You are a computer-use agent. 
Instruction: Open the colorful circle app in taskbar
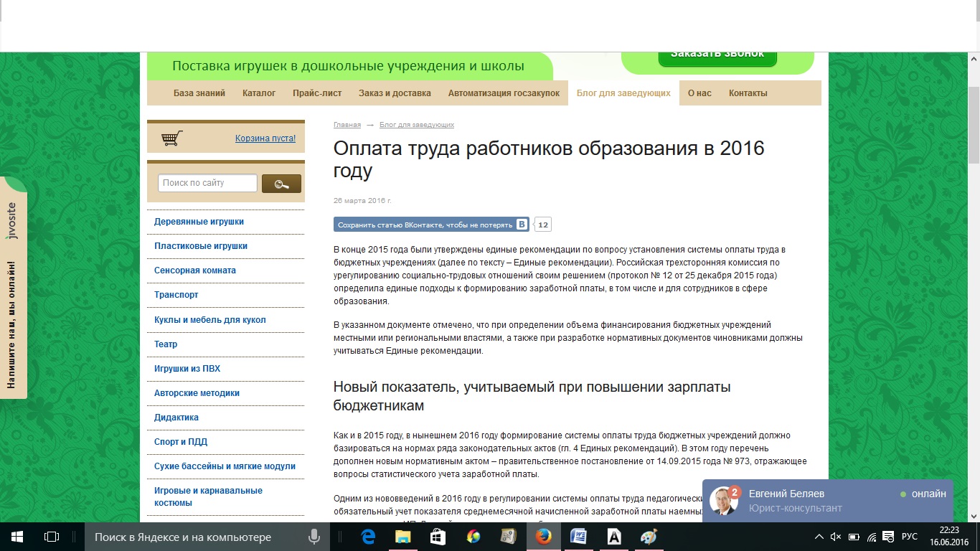click(473, 537)
